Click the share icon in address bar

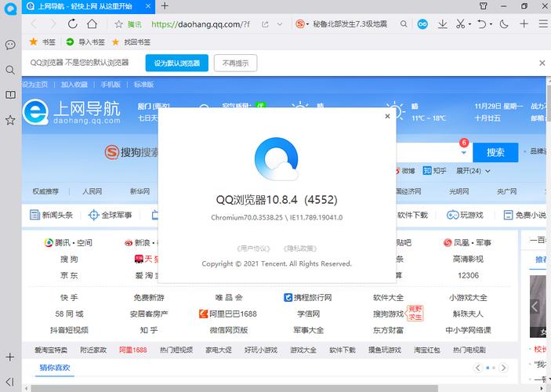[265, 24]
